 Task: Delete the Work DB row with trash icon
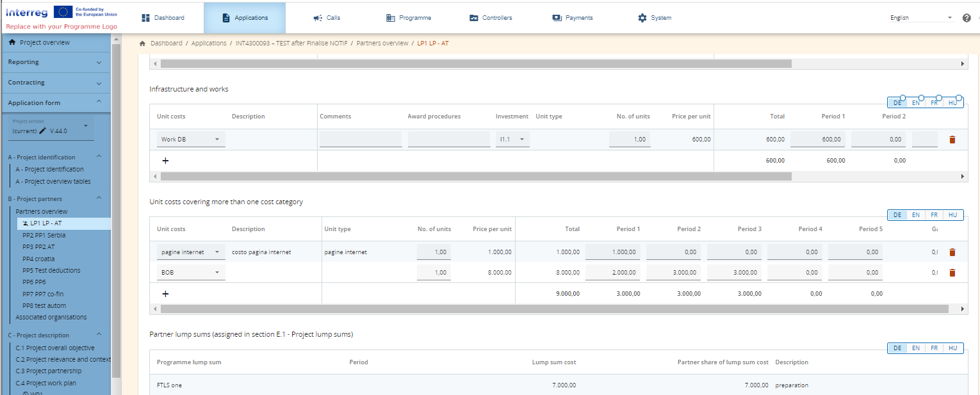point(952,140)
